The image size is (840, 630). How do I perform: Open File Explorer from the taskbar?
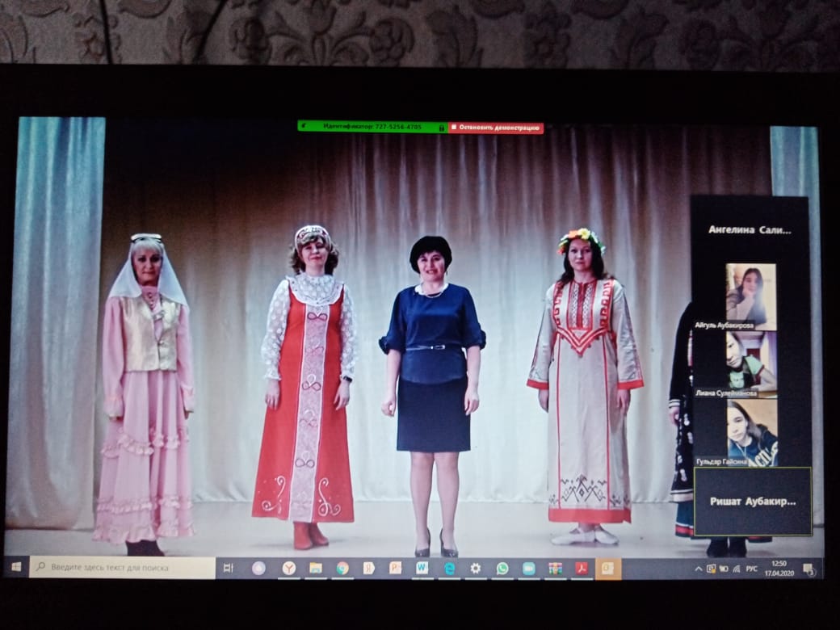tap(316, 568)
